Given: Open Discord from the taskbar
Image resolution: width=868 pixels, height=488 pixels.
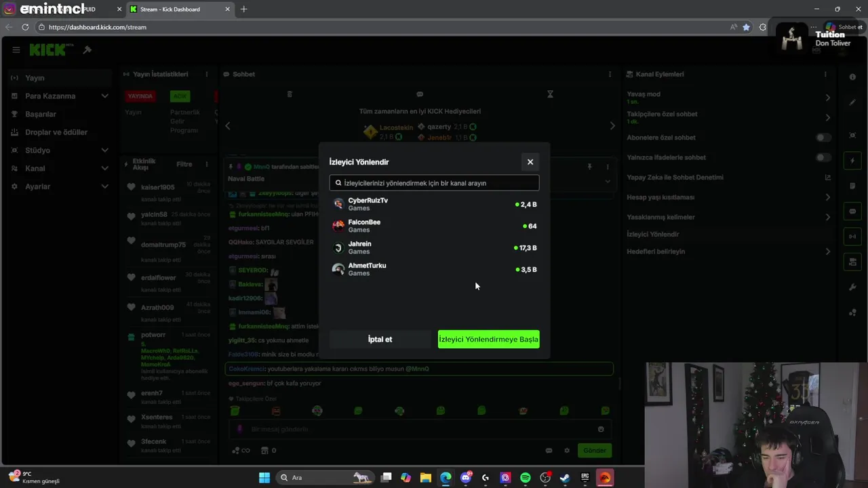Looking at the screenshot, I should click(466, 478).
